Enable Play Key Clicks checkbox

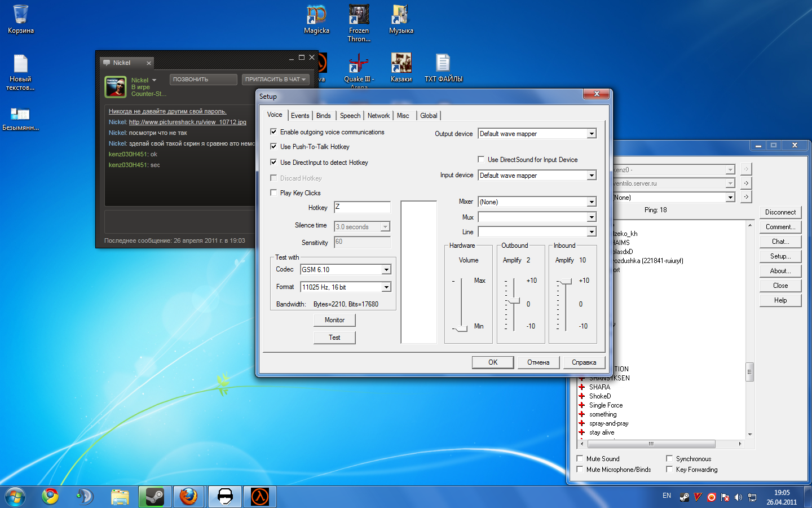[x=273, y=193]
